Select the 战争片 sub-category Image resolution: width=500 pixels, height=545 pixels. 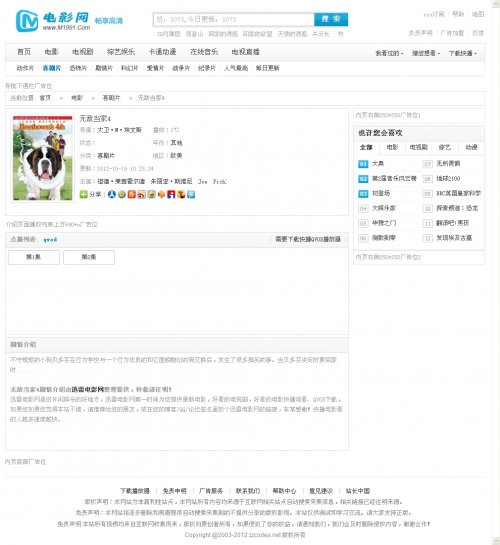[x=181, y=68]
